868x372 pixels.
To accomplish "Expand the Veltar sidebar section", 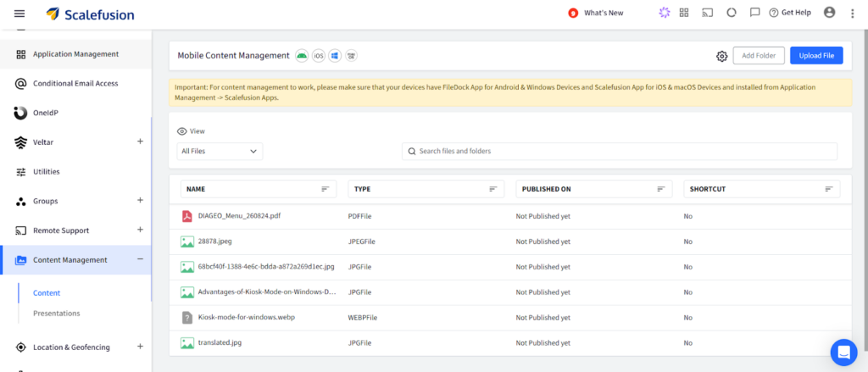I will [140, 142].
